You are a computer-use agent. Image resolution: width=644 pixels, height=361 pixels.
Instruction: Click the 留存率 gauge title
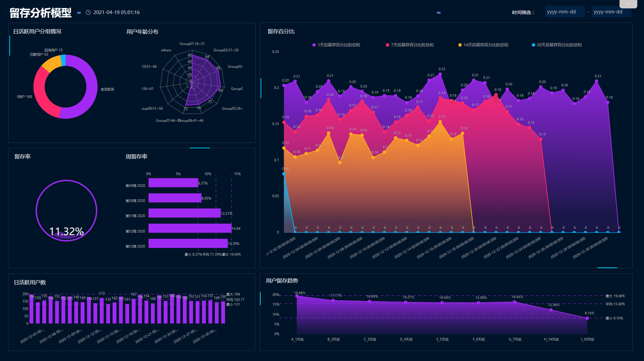(22, 157)
